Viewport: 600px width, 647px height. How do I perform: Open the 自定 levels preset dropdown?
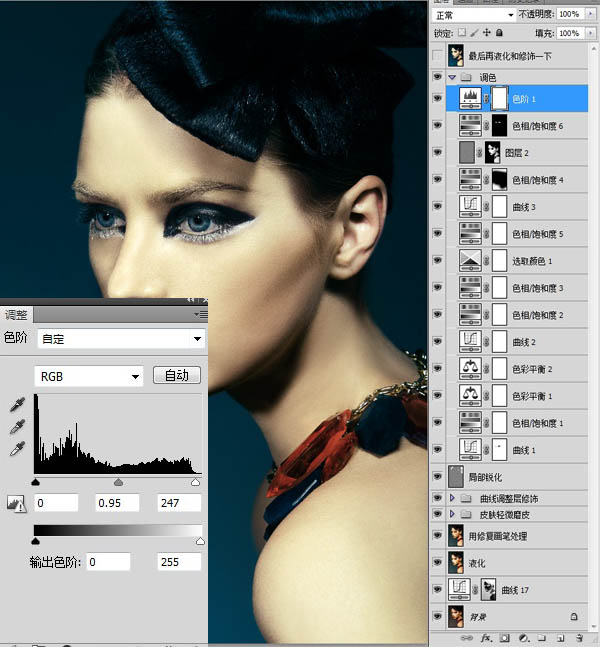[121, 339]
